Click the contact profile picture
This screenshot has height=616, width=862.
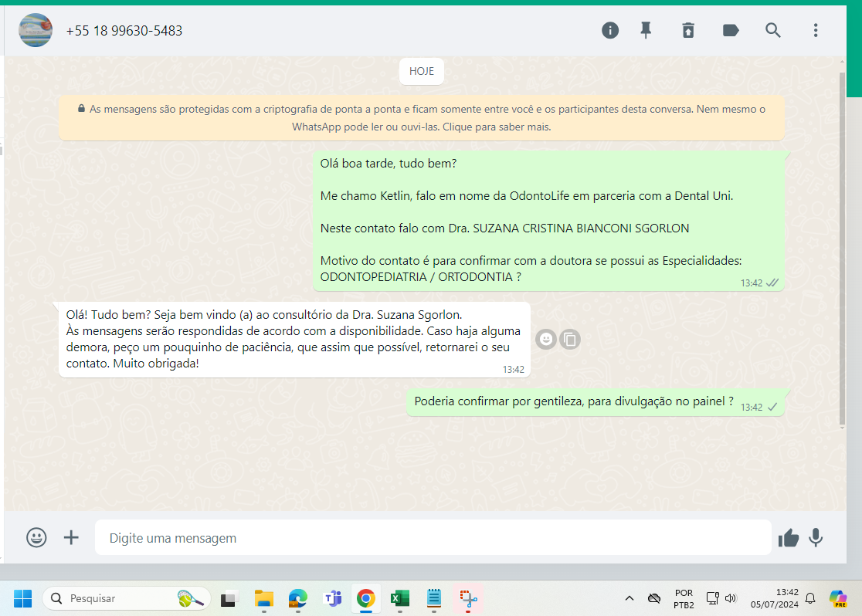point(36,30)
